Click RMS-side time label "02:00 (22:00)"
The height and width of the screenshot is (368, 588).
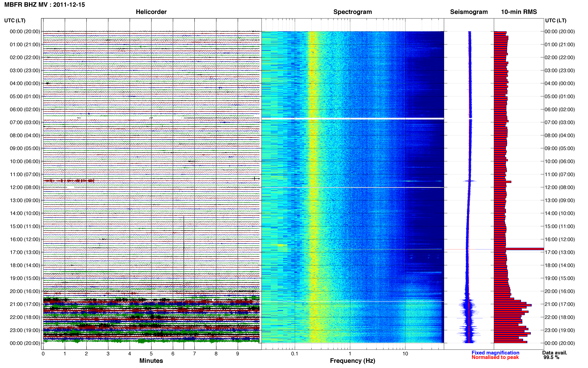point(560,57)
